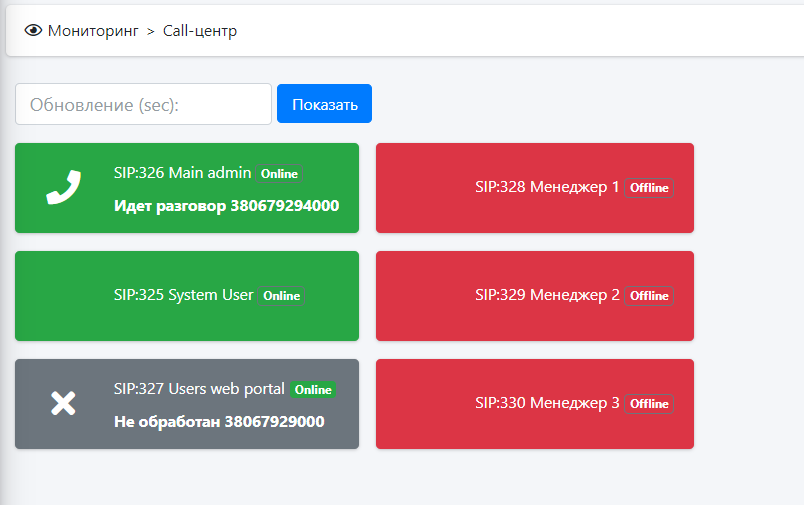Click the Online badge on SIP:327 Users web portal

313,390
